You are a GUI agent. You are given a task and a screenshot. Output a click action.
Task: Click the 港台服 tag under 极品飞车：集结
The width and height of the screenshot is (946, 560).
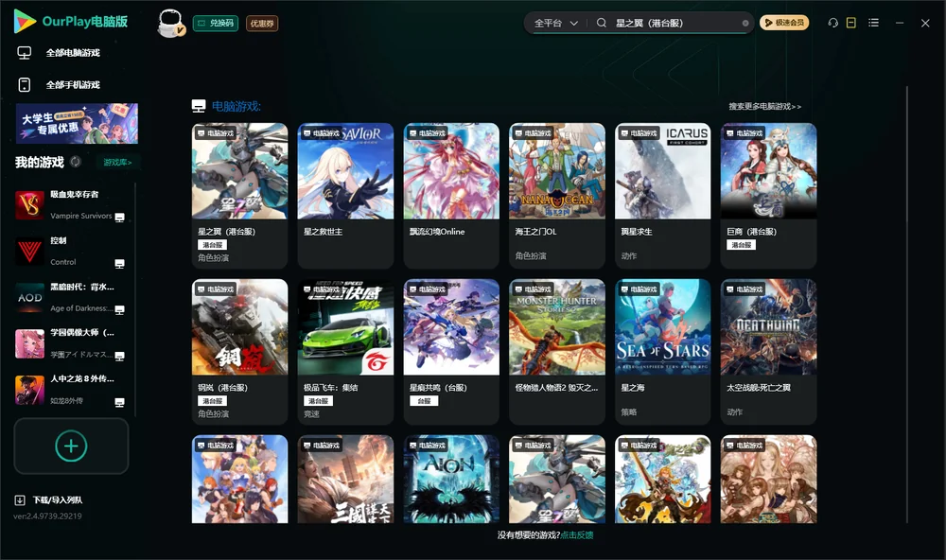318,401
